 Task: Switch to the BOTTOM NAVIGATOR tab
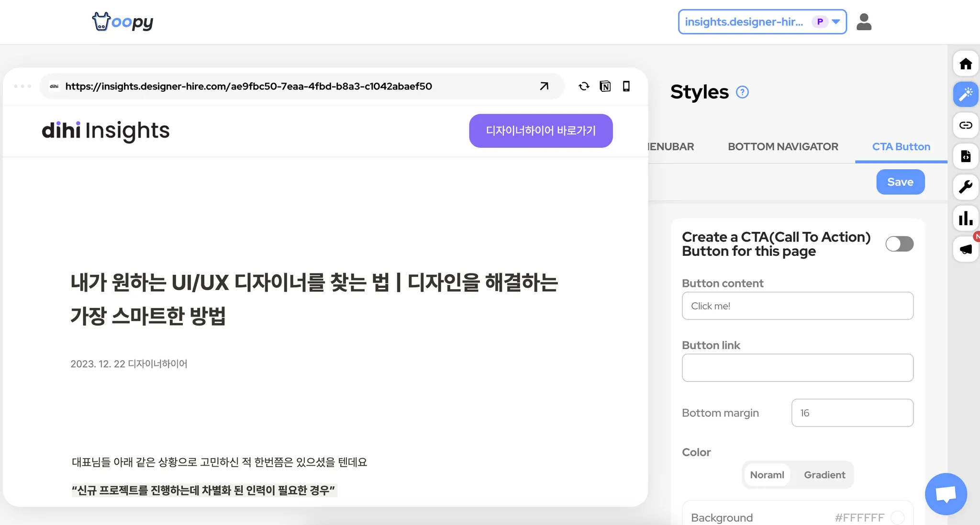click(x=783, y=147)
